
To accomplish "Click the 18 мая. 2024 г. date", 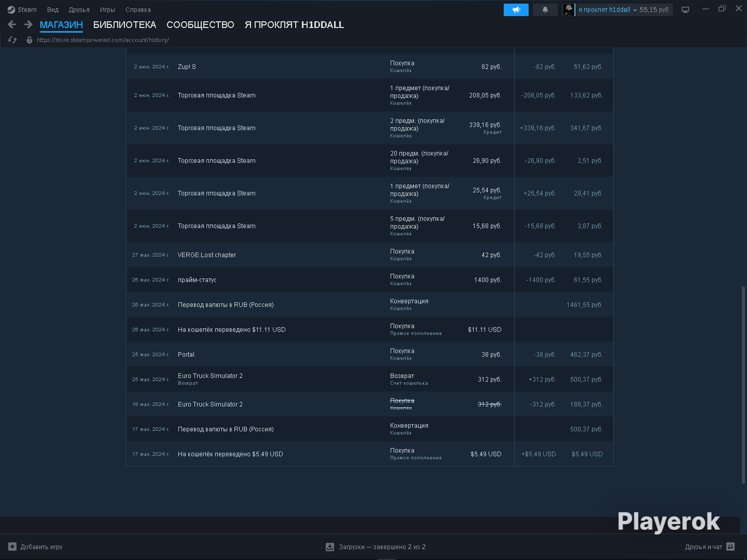I will pos(151,404).
